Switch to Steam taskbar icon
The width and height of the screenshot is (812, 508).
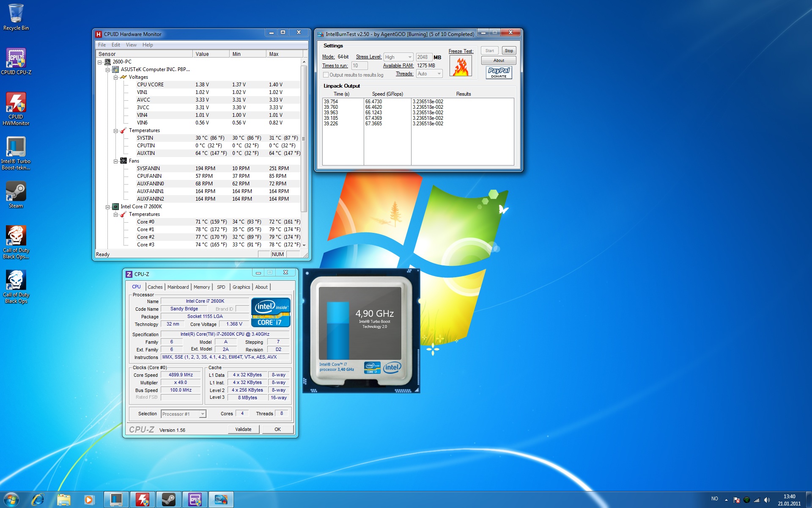click(x=169, y=500)
